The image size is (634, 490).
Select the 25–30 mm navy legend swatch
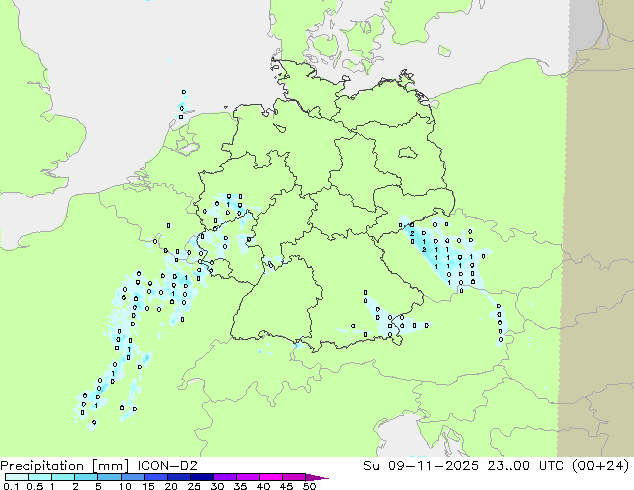[x=201, y=477]
